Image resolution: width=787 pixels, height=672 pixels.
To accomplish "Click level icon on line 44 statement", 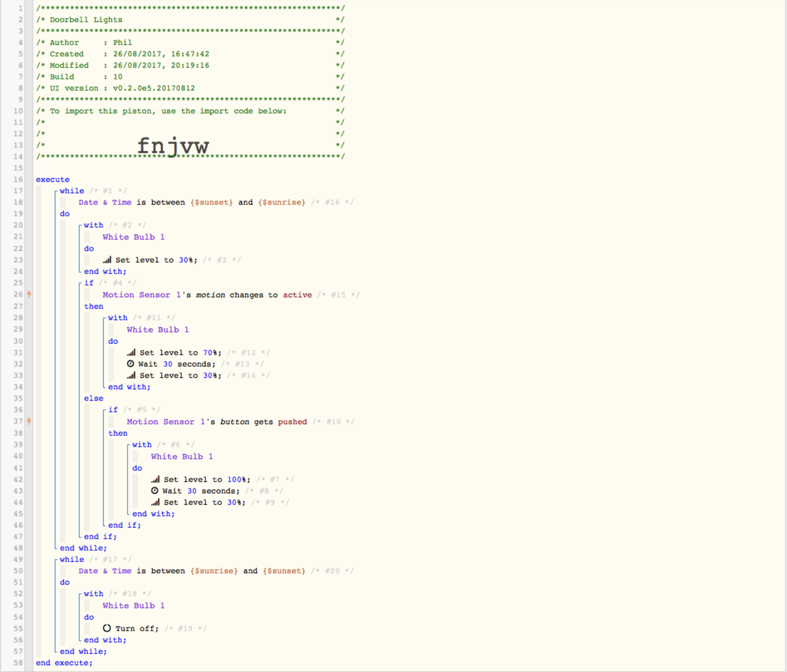I will point(155,502).
